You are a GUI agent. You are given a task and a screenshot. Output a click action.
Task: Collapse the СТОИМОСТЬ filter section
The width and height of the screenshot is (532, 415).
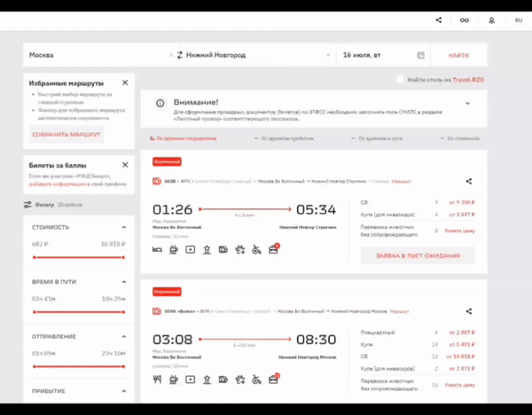124,227
